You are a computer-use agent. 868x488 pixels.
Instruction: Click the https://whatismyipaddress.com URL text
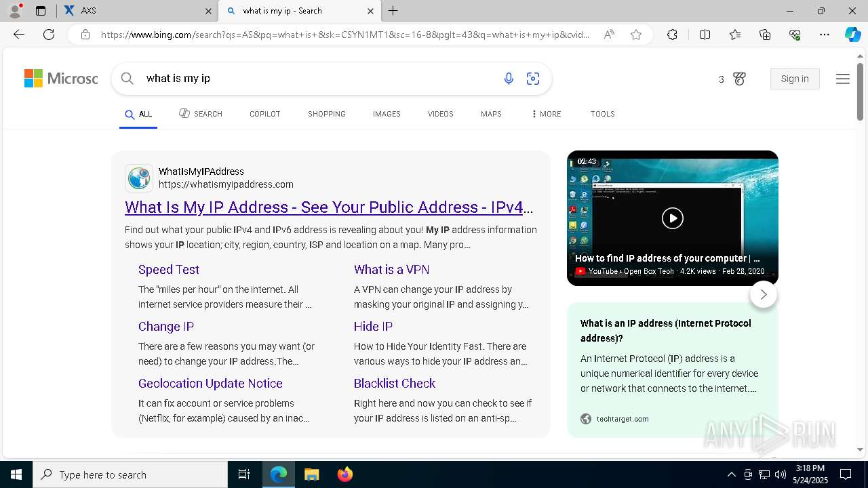click(226, 184)
